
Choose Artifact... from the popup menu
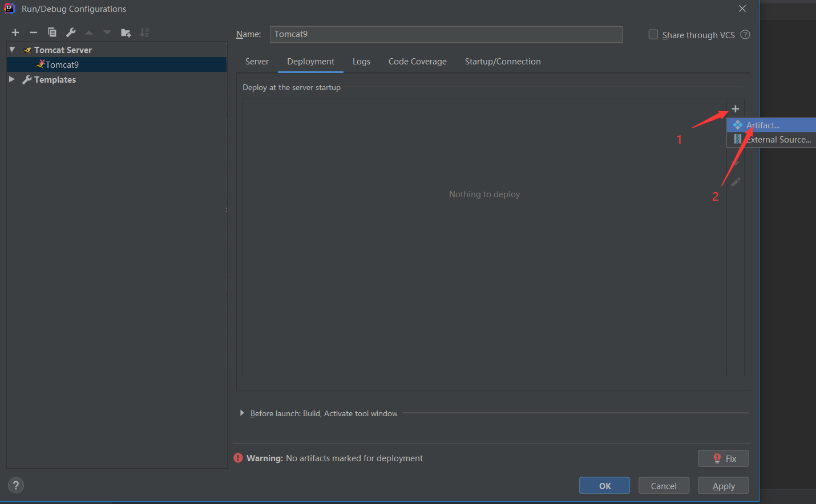tap(763, 125)
